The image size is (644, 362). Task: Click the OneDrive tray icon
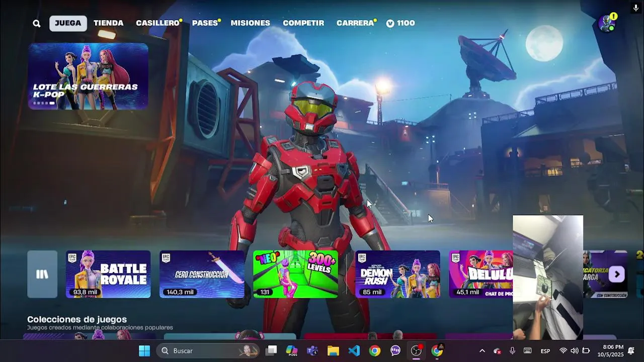497,351
